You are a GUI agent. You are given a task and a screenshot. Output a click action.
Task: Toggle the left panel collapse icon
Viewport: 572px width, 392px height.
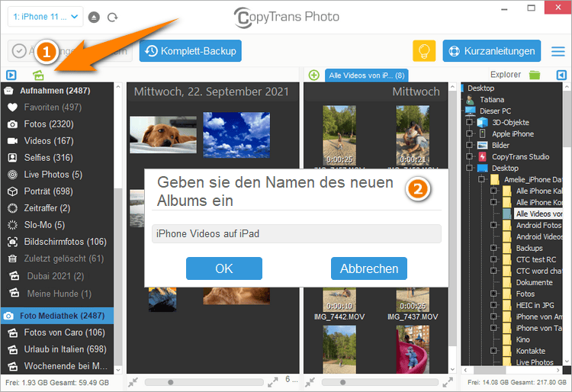(x=11, y=75)
